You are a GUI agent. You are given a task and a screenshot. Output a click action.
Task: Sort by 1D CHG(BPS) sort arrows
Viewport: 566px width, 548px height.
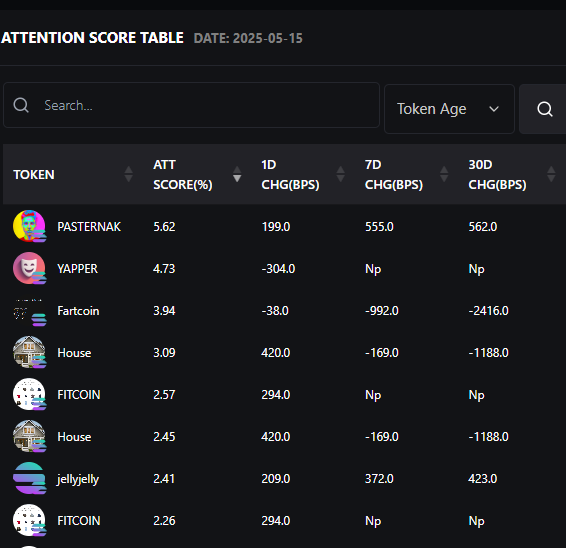click(x=340, y=174)
